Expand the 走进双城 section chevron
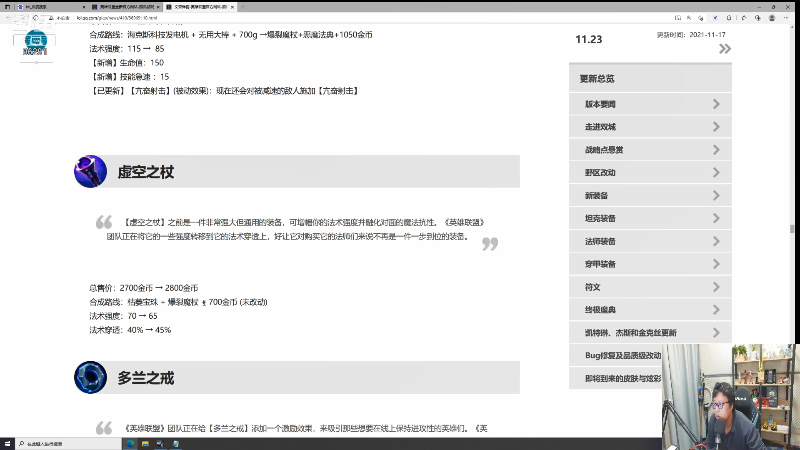The height and width of the screenshot is (450, 800). 716,127
